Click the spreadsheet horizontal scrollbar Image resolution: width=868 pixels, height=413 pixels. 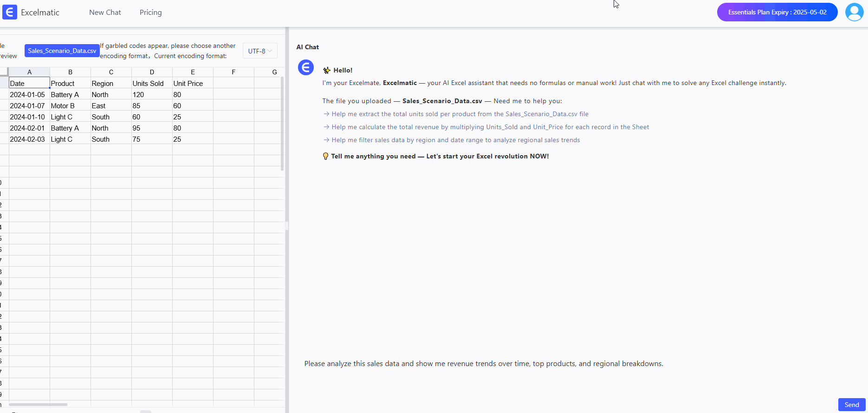coord(38,405)
